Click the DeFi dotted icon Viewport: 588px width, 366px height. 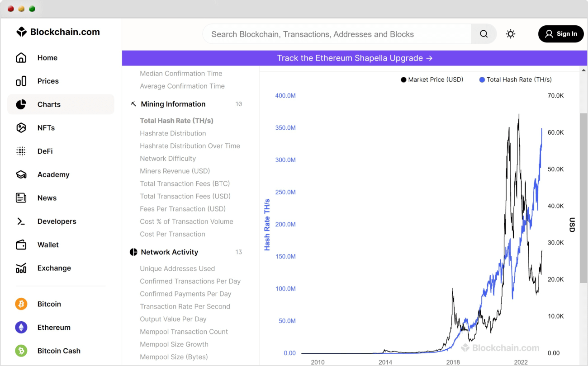(x=21, y=151)
